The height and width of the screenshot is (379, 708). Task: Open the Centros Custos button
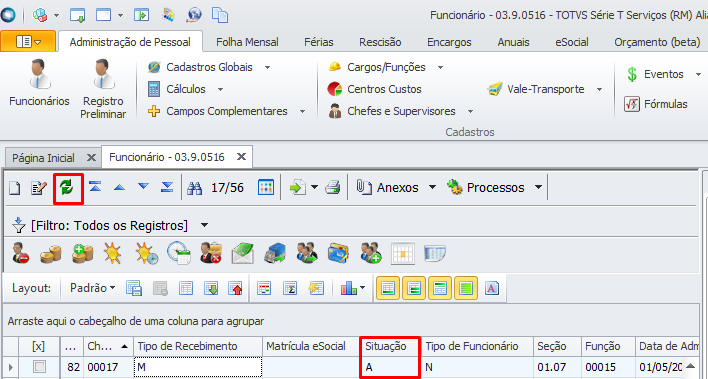(x=375, y=89)
